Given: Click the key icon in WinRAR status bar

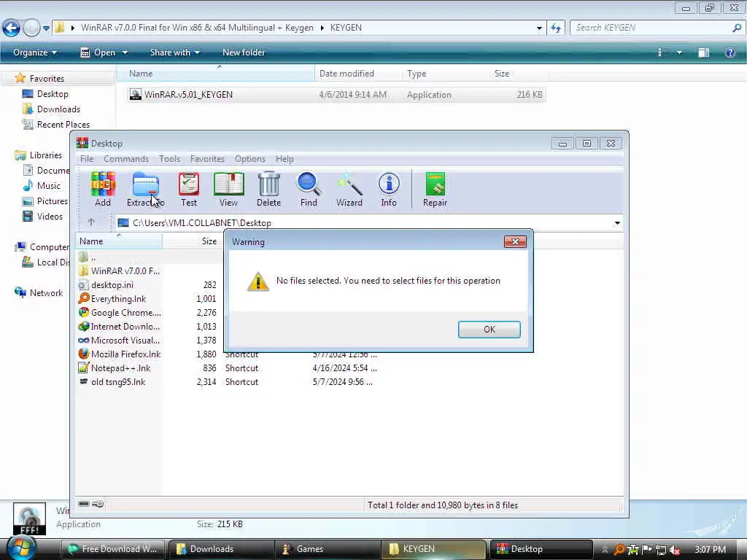Looking at the screenshot, I should tap(98, 504).
